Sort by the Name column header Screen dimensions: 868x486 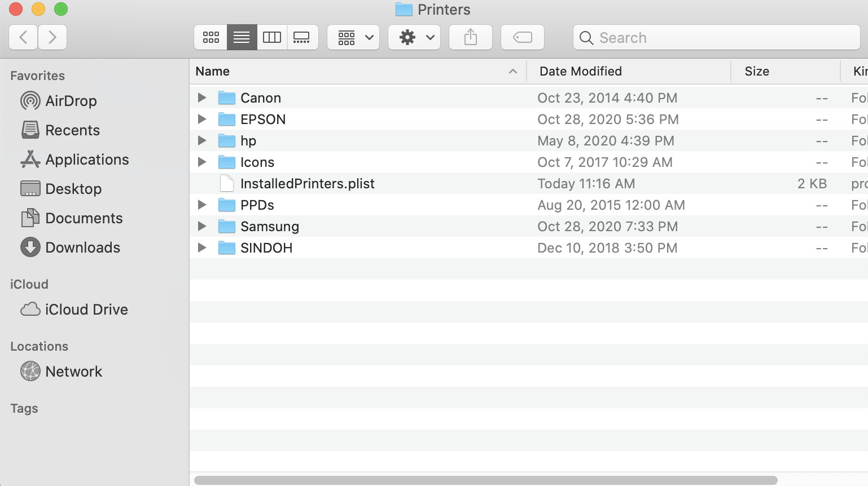[x=358, y=71]
